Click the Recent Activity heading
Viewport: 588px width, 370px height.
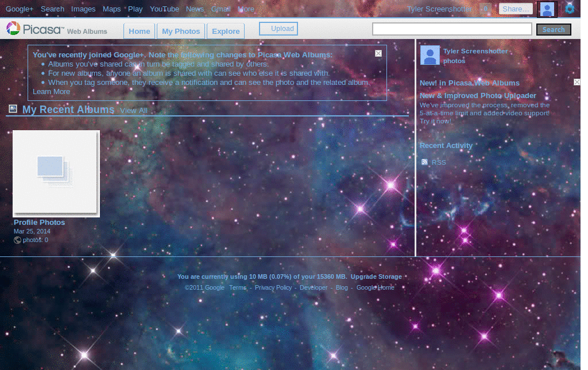446,146
